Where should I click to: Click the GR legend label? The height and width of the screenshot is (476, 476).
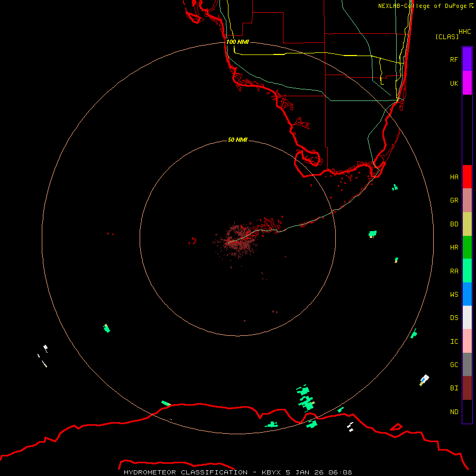click(x=454, y=200)
